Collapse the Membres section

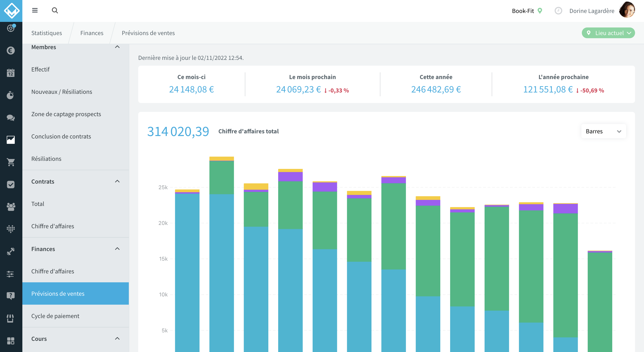click(117, 47)
